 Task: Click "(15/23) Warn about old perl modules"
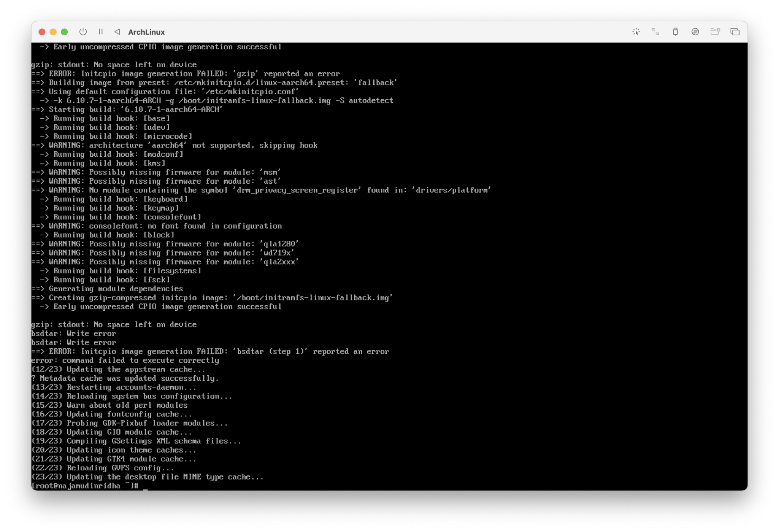coord(109,405)
